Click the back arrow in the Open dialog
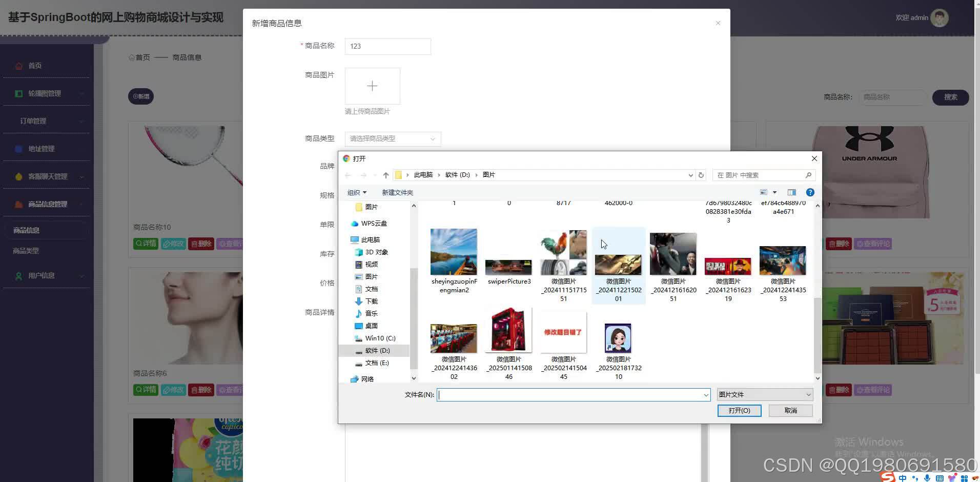The width and height of the screenshot is (980, 482). (347, 175)
